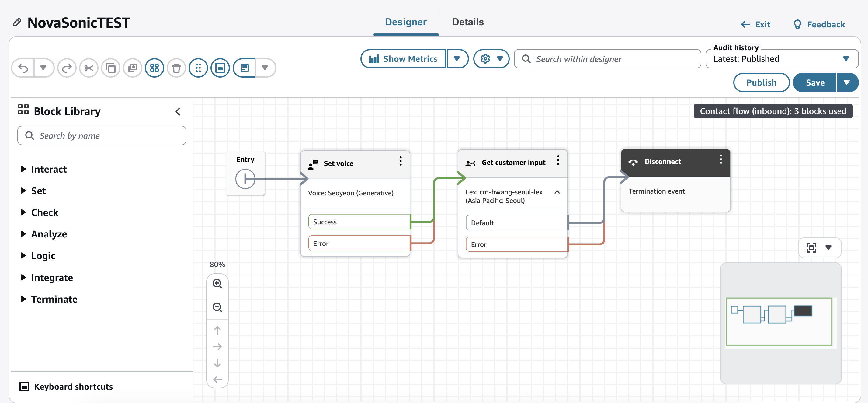Image resolution: width=868 pixels, height=403 pixels.
Task: Click the zoom out magnifier
Action: pyautogui.click(x=217, y=307)
